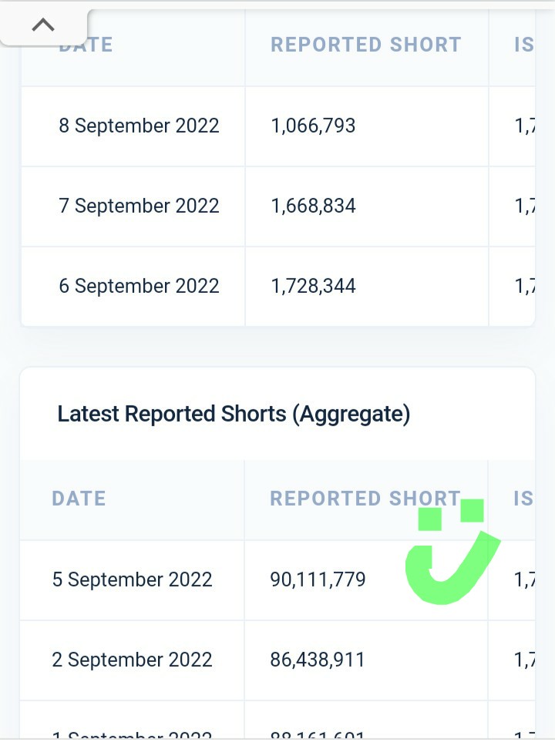Click the 90,111,779 aggregate short value
The height and width of the screenshot is (756, 555).
point(318,580)
